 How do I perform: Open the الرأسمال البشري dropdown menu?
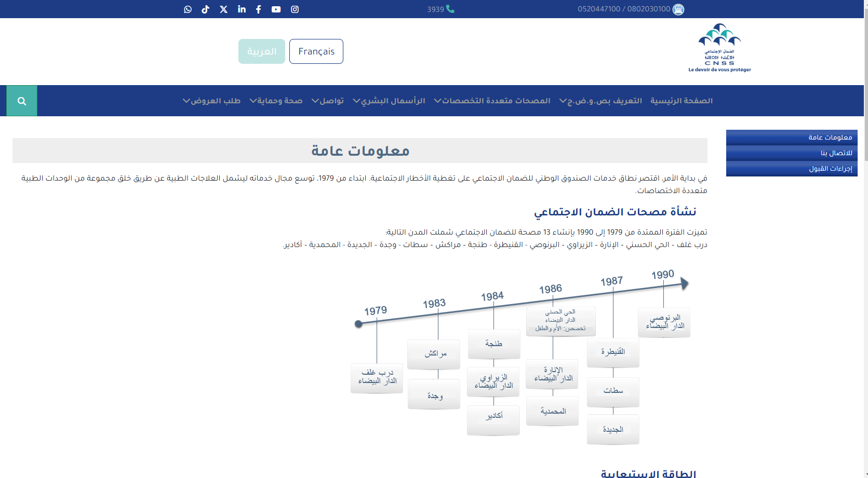[389, 101]
